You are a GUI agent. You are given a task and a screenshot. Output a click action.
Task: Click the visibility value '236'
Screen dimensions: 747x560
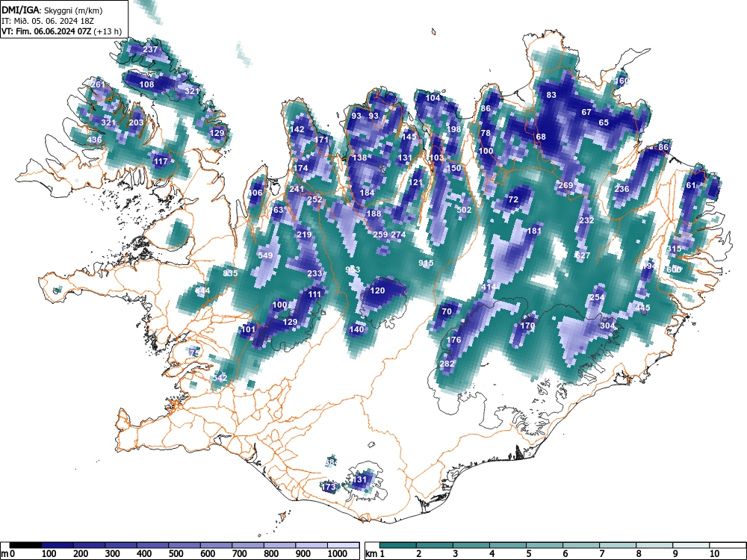coord(622,189)
